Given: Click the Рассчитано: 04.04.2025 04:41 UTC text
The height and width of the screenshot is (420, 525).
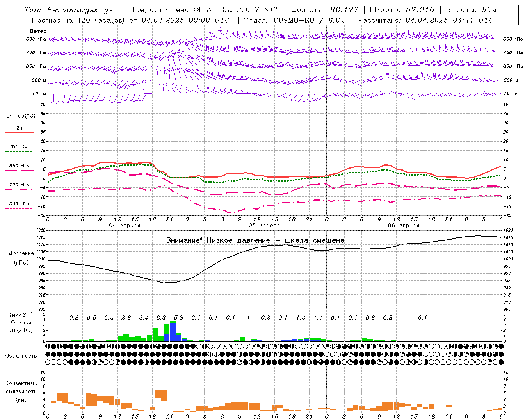Looking at the screenshot, I should [426, 20].
